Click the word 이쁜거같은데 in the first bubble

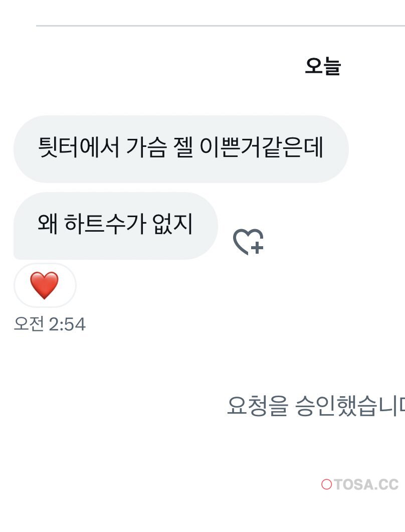tap(261, 147)
